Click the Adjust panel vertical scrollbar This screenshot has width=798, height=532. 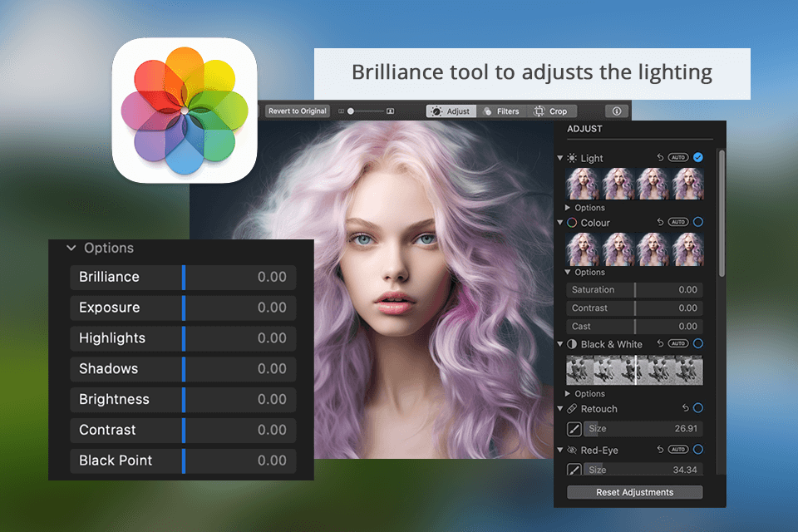722,214
